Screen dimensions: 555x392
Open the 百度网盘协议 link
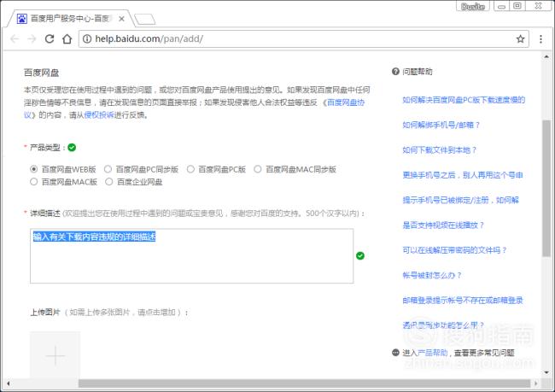[x=346, y=102]
